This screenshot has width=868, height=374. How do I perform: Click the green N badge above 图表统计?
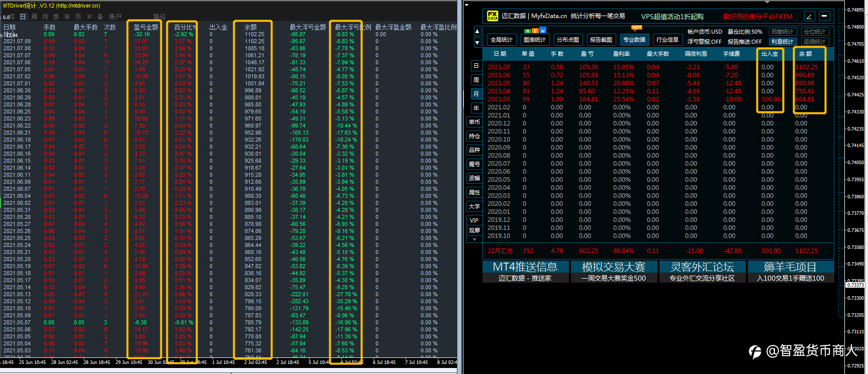(527, 31)
